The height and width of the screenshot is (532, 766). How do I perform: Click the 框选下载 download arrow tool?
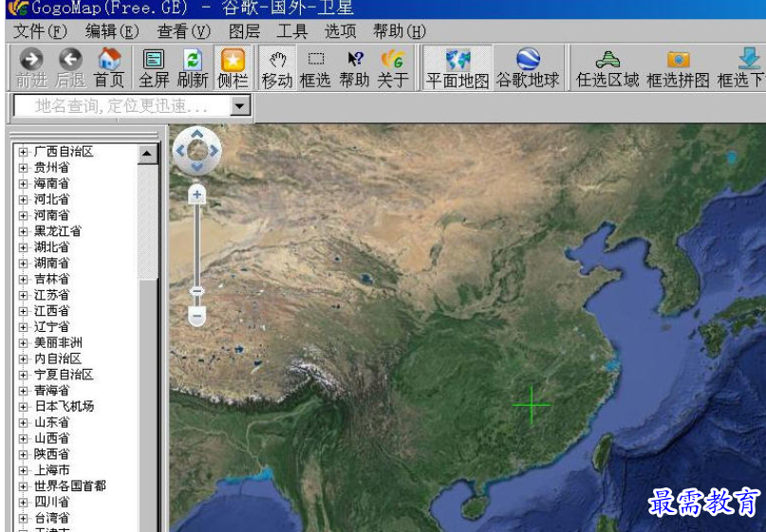pos(740,67)
